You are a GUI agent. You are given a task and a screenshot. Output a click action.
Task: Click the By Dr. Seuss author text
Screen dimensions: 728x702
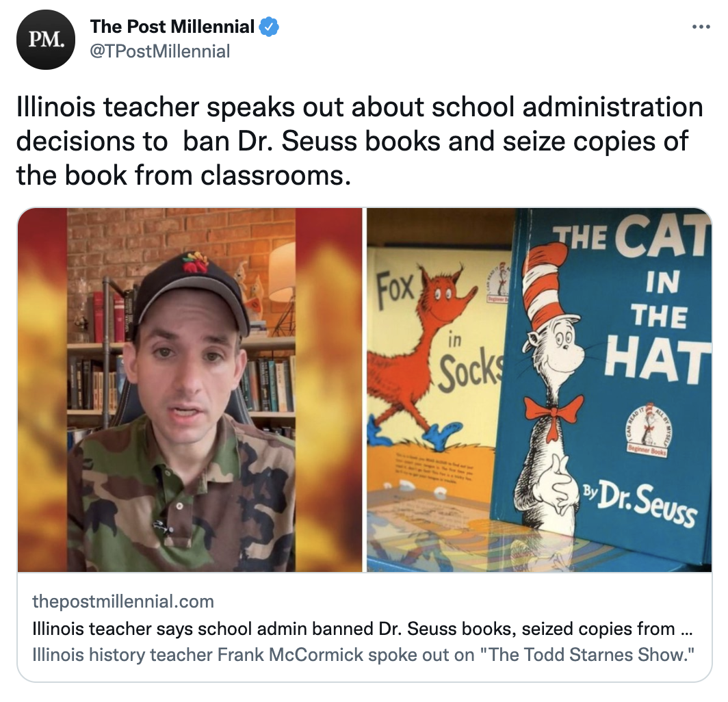coord(640,503)
